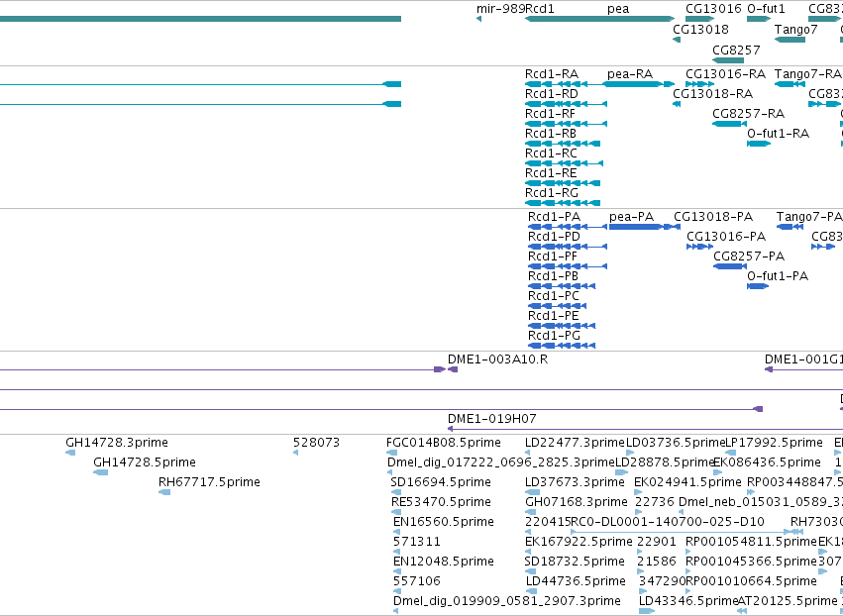This screenshot has width=843, height=616.
Task: Select the Rcd1-PB protein feature
Action: pos(562,286)
